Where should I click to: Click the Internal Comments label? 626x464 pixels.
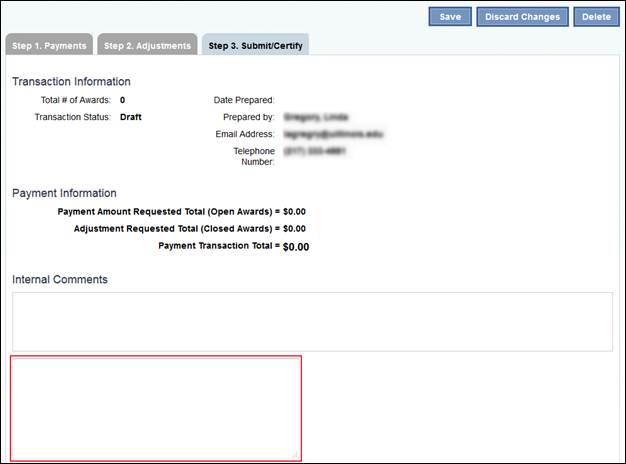59,279
